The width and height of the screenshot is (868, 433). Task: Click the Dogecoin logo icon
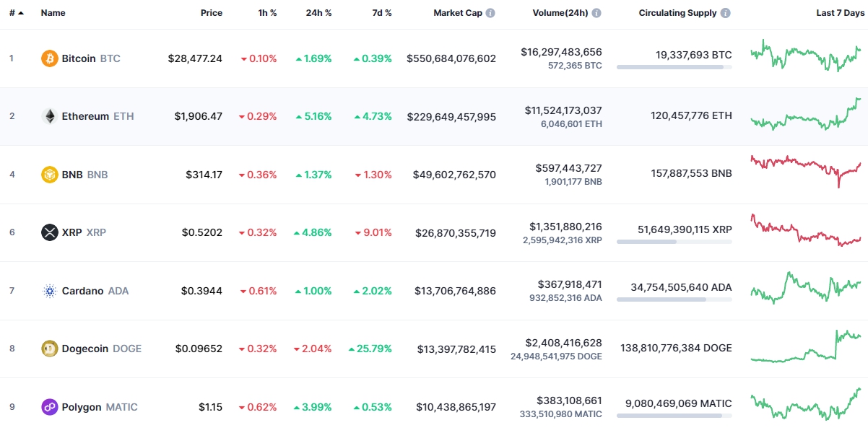[x=50, y=349]
